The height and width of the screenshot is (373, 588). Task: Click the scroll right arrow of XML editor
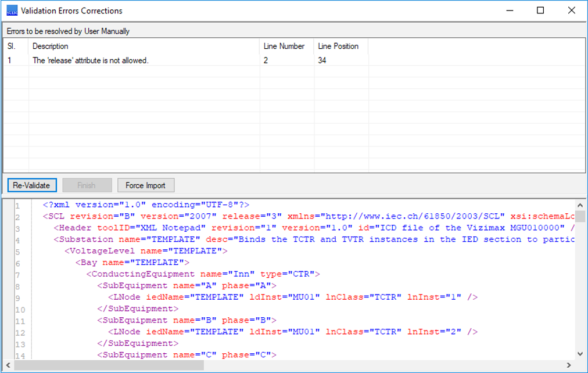[569, 365]
